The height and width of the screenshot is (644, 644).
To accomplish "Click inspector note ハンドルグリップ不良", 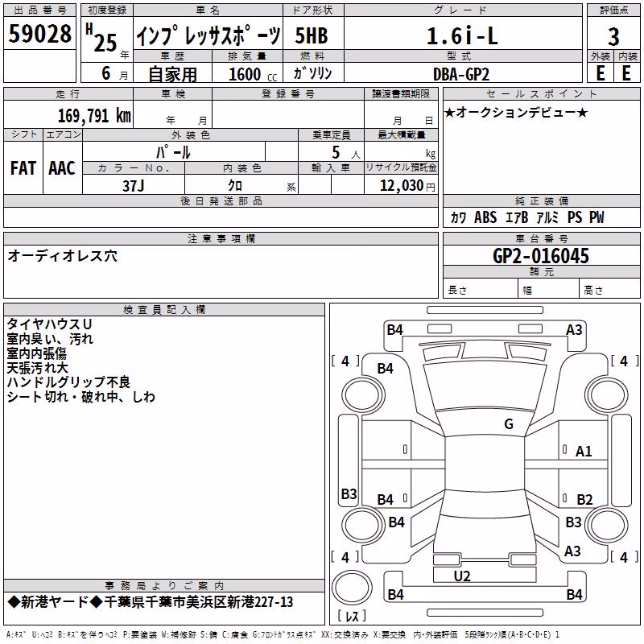I will 68,382.
